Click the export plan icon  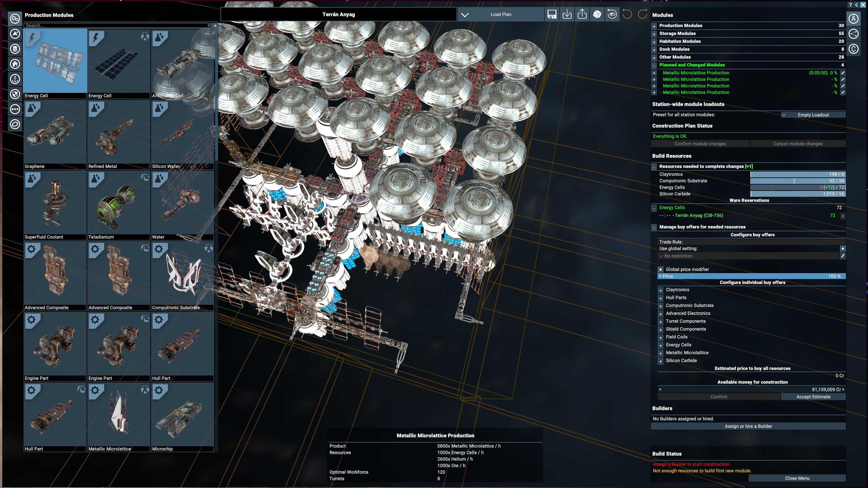click(582, 14)
